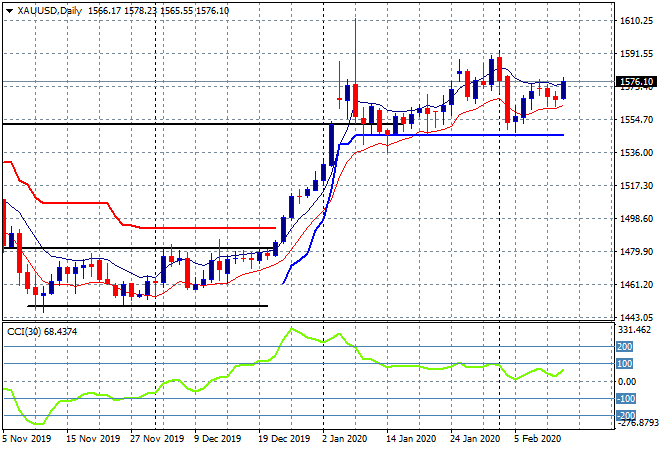
Task: Click the 14 Jan 2020 date label
Action: (x=411, y=439)
